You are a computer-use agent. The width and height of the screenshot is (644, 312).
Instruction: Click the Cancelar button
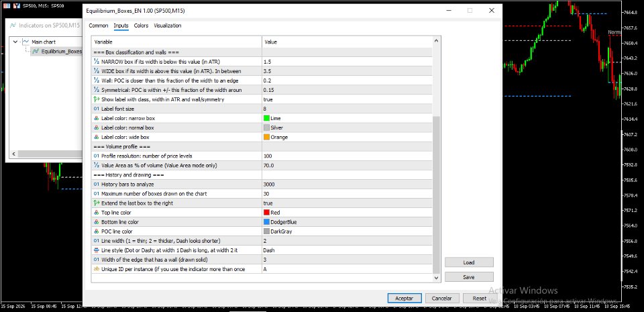tap(442, 299)
